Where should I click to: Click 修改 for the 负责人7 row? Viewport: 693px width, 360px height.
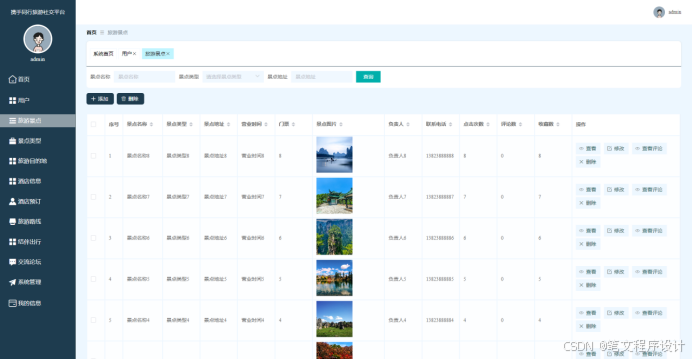[x=616, y=190]
